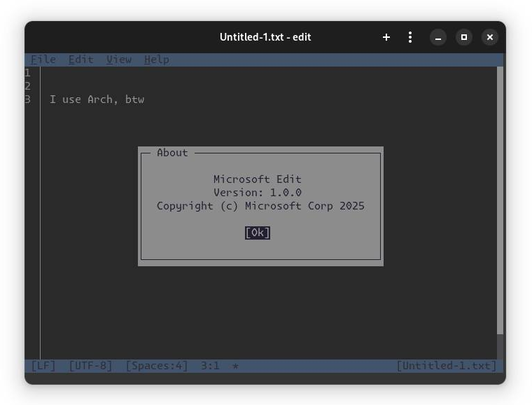This screenshot has width=532, height=405.
Task: Open the View menu
Action: pyautogui.click(x=119, y=60)
